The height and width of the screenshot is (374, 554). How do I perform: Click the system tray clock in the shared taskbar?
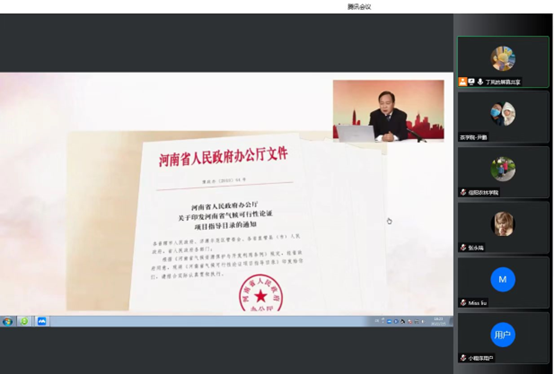coord(439,321)
